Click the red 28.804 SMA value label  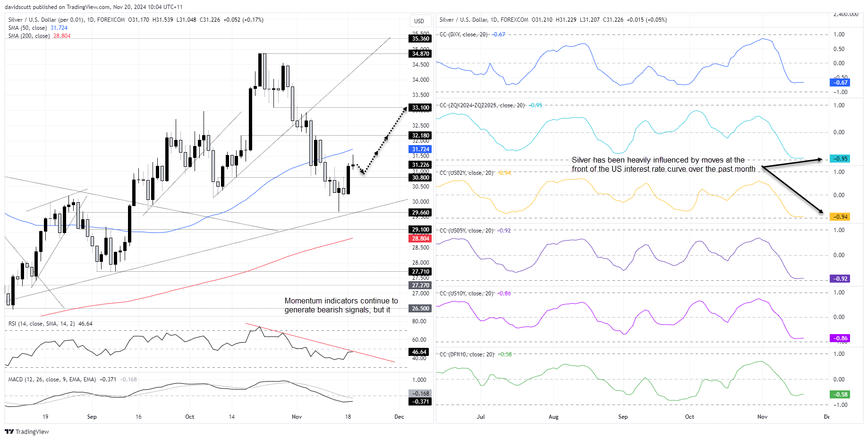420,239
